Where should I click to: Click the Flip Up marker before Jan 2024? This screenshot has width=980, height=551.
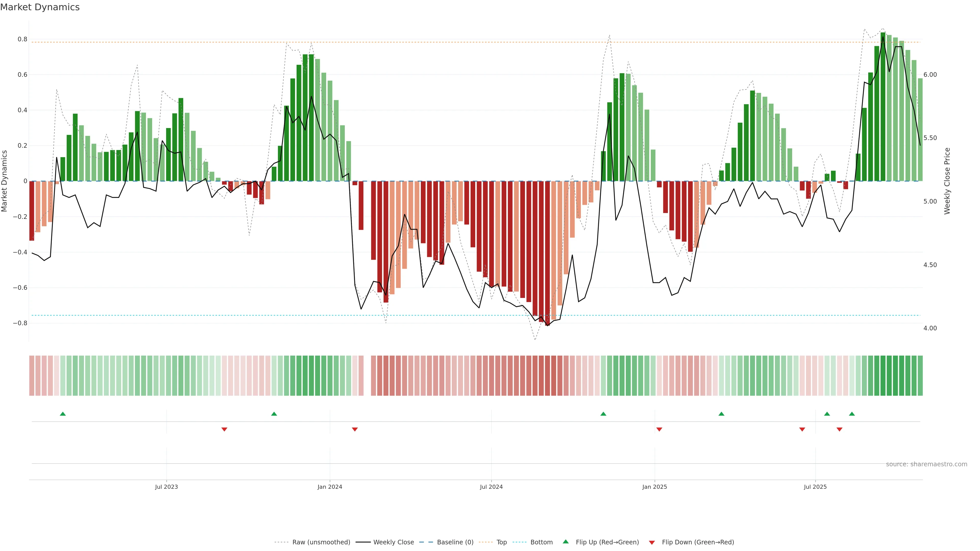[x=274, y=414]
